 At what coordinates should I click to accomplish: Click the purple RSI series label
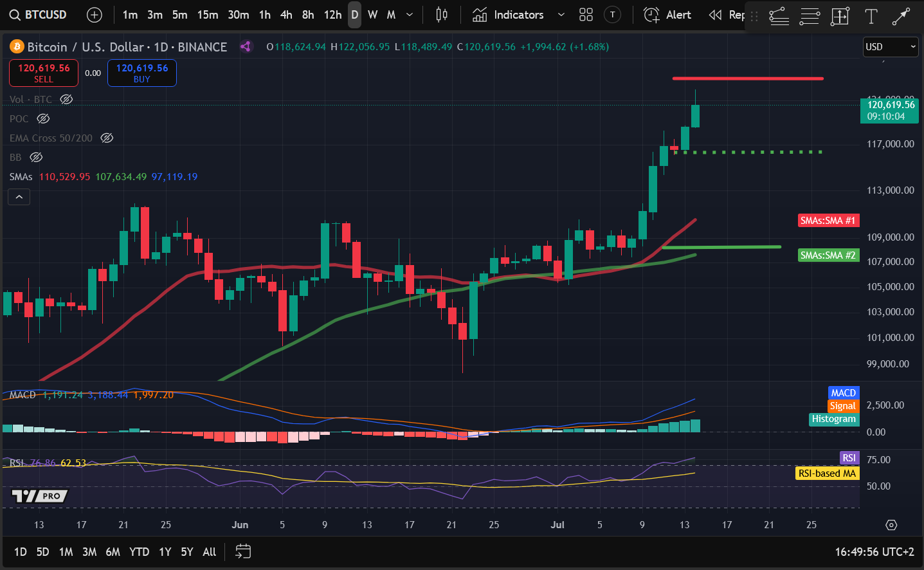[x=849, y=457]
